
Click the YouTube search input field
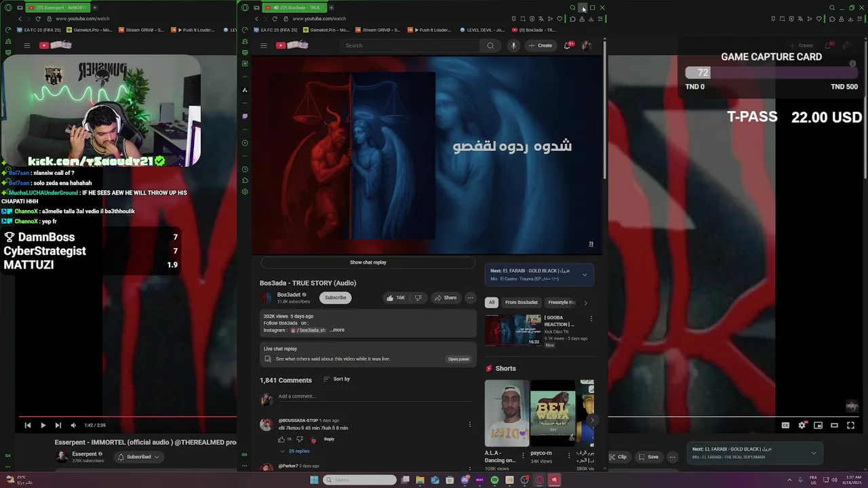[x=410, y=45]
